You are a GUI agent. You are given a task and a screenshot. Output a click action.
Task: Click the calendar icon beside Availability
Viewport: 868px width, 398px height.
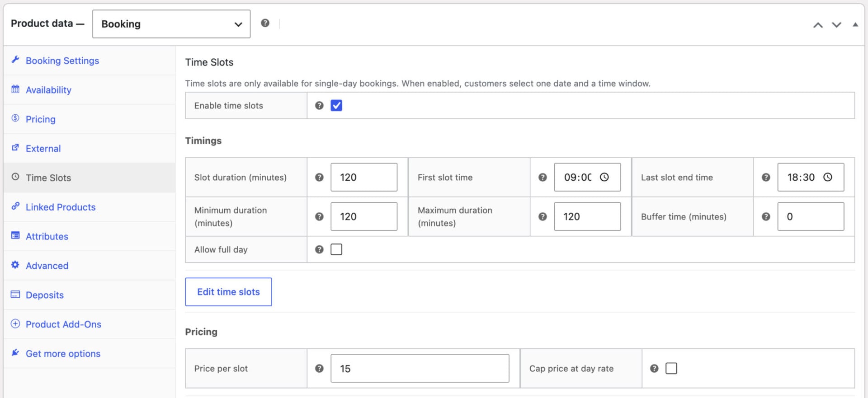point(15,89)
